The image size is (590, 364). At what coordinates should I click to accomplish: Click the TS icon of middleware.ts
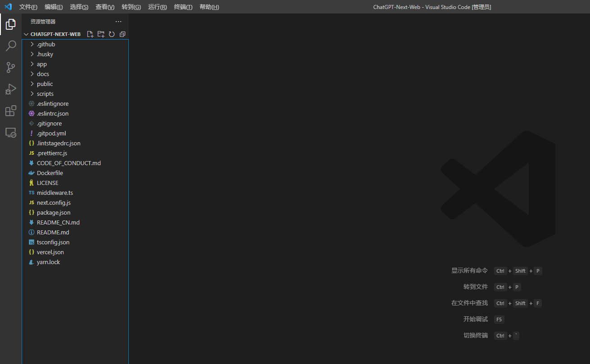pos(32,193)
